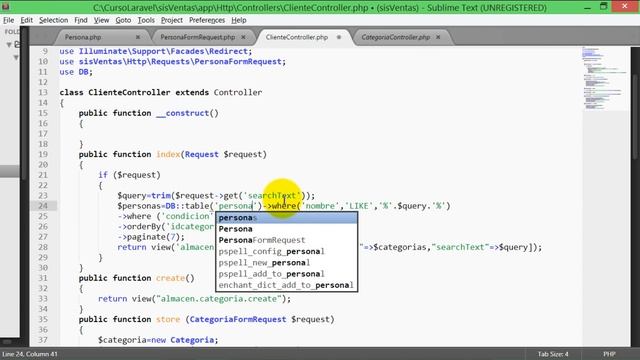Switch to the ClienteController.php tab
Viewport: 640px width, 360px height.
coord(297,37)
